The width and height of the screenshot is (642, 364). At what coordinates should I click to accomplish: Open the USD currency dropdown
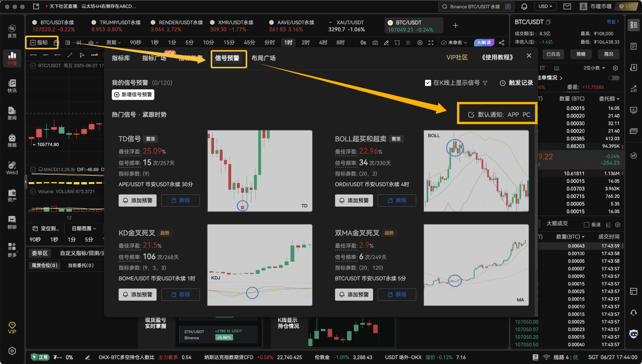[545, 6]
